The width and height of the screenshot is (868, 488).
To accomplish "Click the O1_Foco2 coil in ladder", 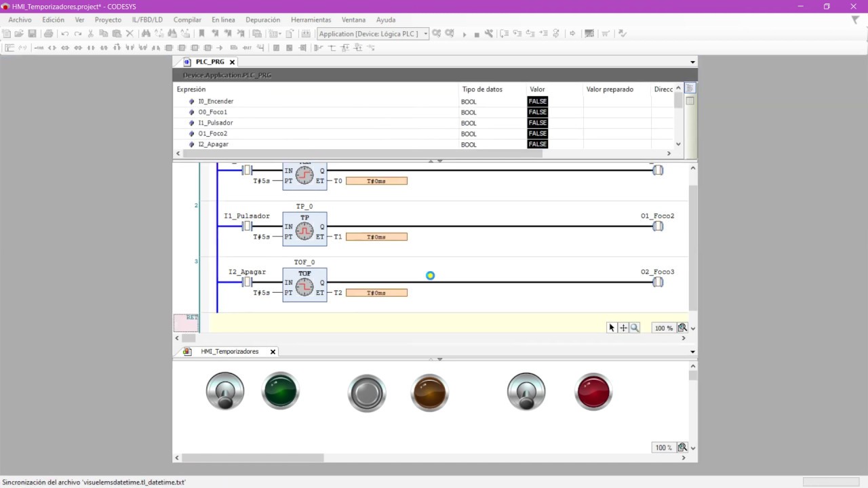I will click(x=658, y=226).
